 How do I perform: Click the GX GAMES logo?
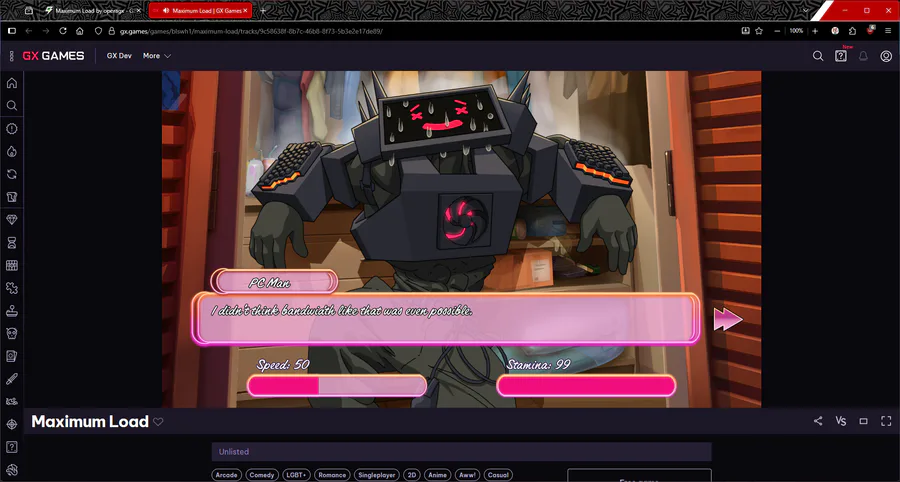53,56
